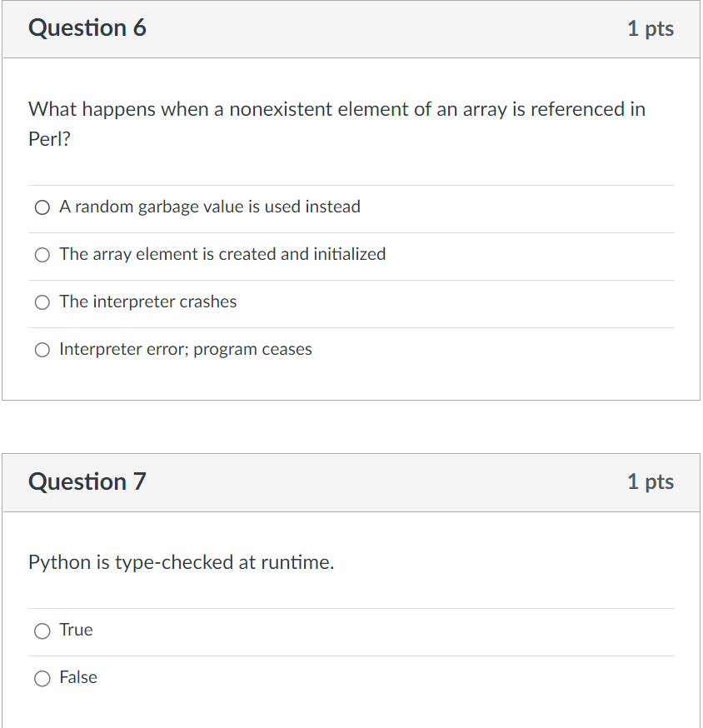
Task: Select the True radio button
Action: point(42,631)
